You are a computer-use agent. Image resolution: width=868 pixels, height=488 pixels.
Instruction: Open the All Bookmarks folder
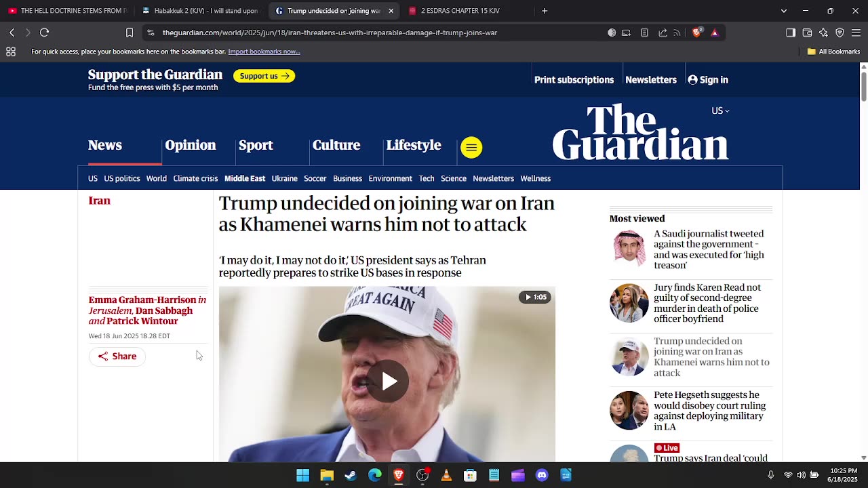click(833, 52)
